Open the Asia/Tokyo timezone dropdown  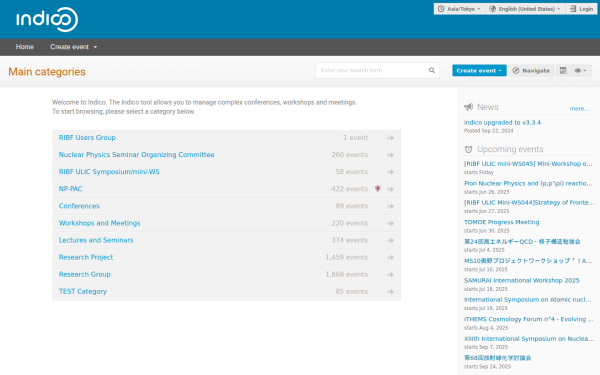pos(459,9)
